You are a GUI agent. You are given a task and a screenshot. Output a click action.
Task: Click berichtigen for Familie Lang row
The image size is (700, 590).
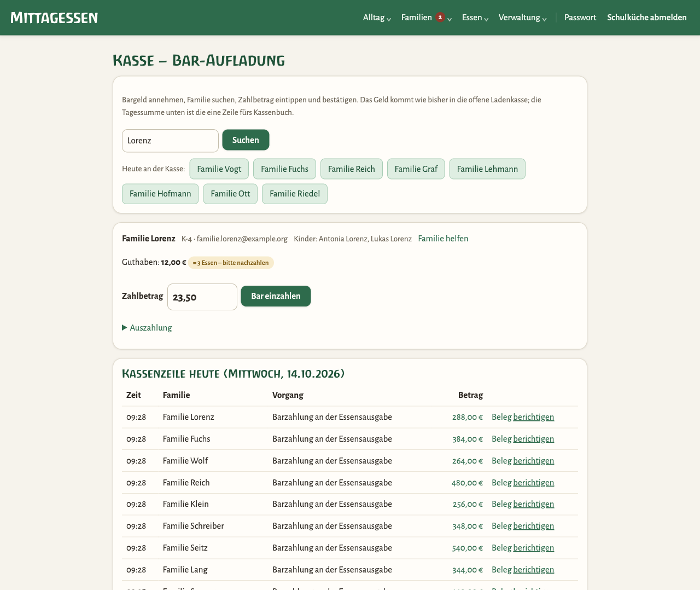pyautogui.click(x=534, y=570)
